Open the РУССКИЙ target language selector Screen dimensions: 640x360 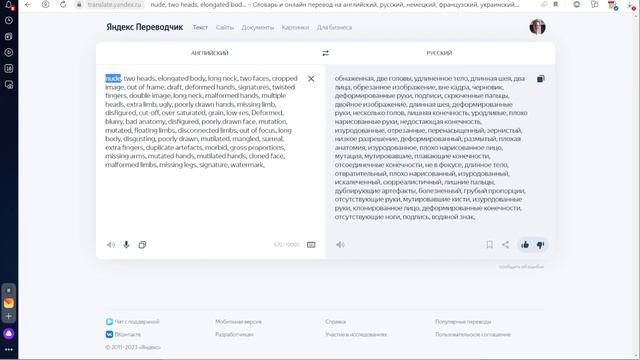pos(439,53)
